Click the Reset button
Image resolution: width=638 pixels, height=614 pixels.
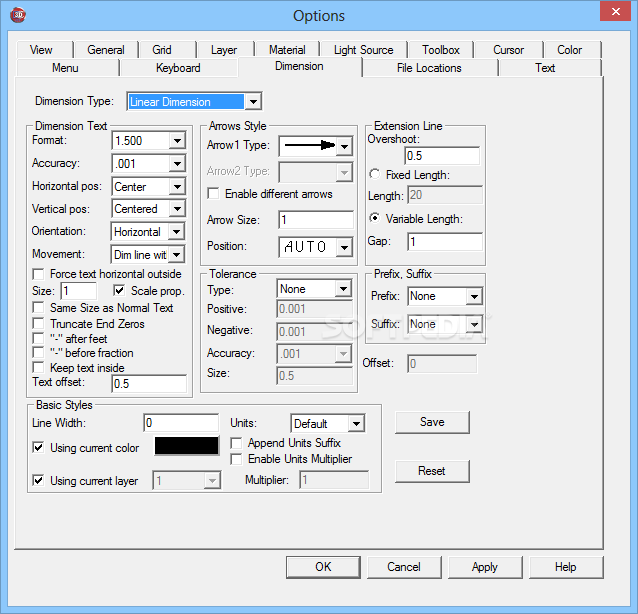432,471
